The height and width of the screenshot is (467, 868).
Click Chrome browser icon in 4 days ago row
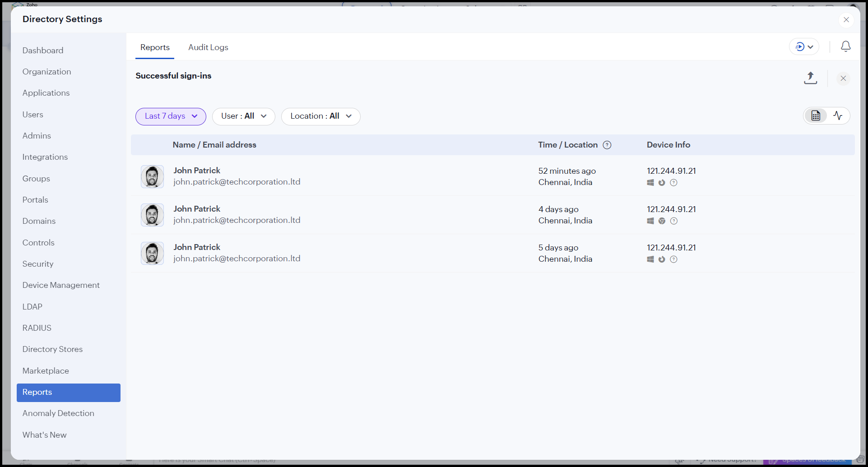pos(662,221)
